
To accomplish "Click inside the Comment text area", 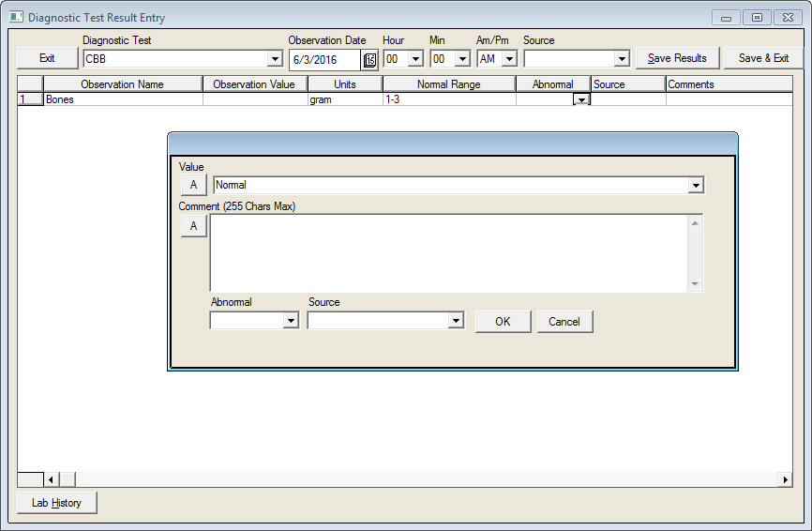I will click(448, 252).
